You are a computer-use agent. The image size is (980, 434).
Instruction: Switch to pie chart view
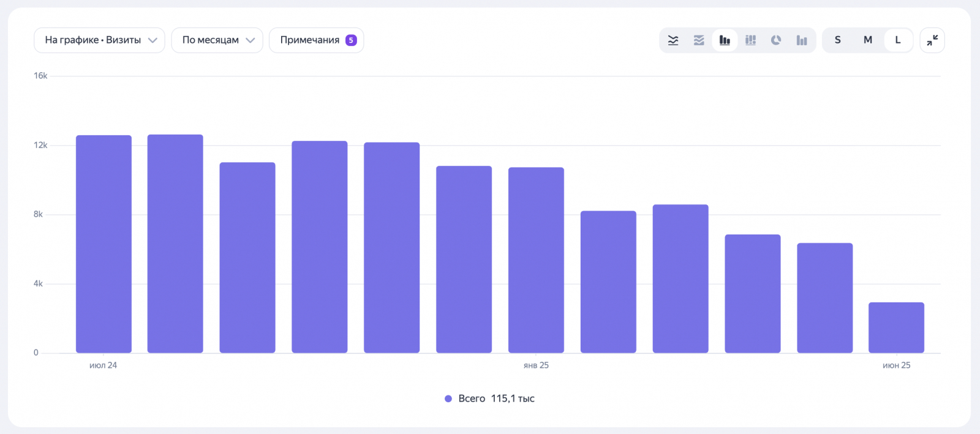776,40
